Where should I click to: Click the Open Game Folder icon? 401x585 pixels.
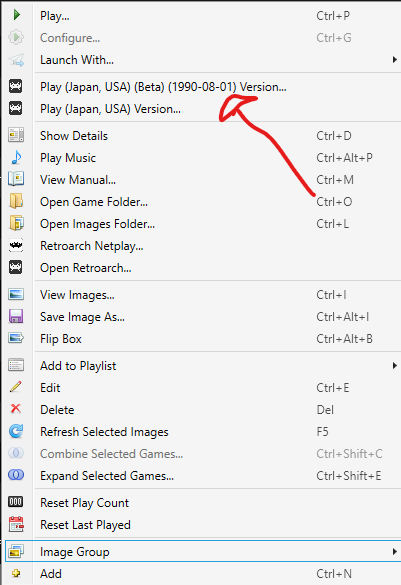click(16, 201)
